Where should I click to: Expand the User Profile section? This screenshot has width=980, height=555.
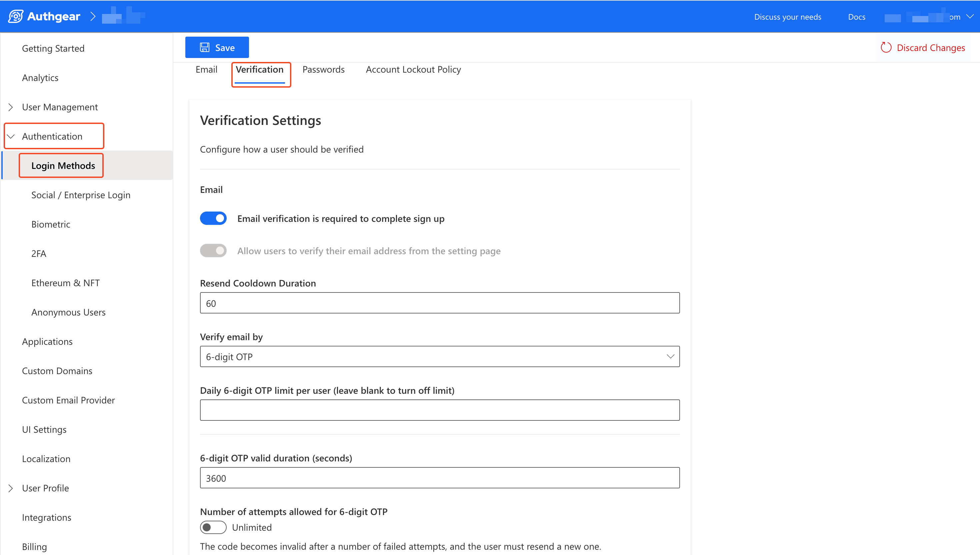tap(11, 488)
